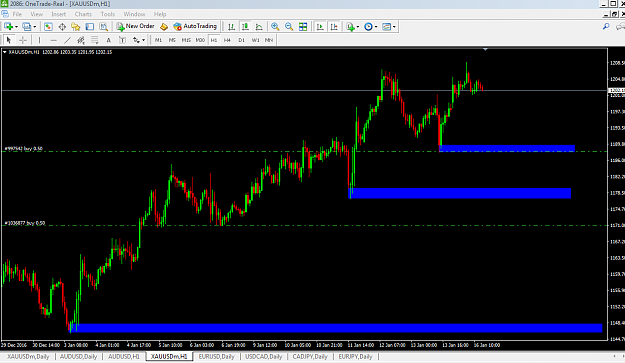The height and width of the screenshot is (363, 625).
Task: Toggle the Terminal panel icon
Action: pyautogui.click(x=90, y=27)
